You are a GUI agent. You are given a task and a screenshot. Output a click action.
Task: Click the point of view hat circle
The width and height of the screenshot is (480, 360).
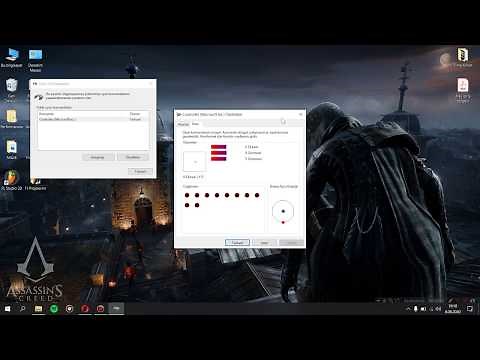pyautogui.click(x=283, y=211)
